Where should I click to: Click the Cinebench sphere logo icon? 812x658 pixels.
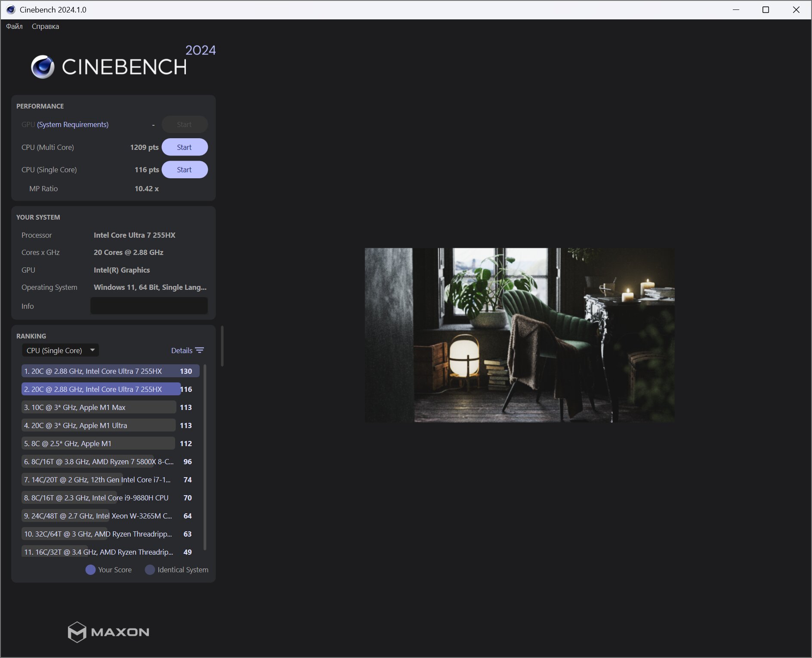tap(43, 67)
